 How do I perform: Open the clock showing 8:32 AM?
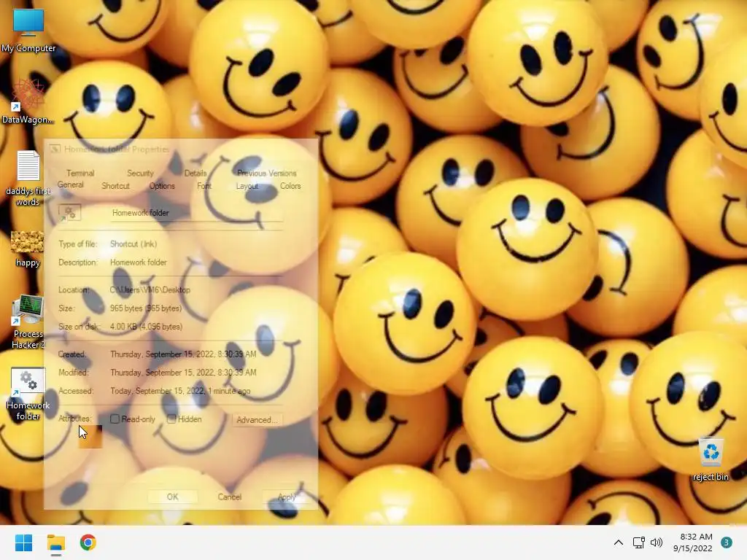[693, 542]
